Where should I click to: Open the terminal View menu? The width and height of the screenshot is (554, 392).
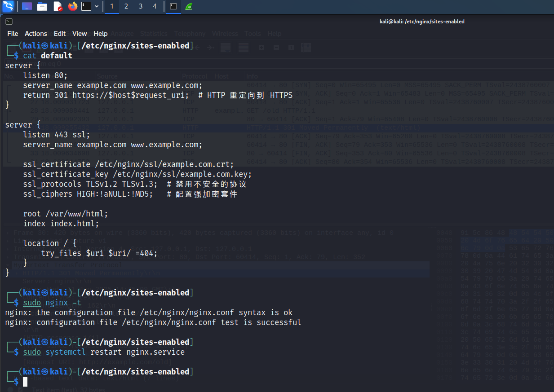80,34
